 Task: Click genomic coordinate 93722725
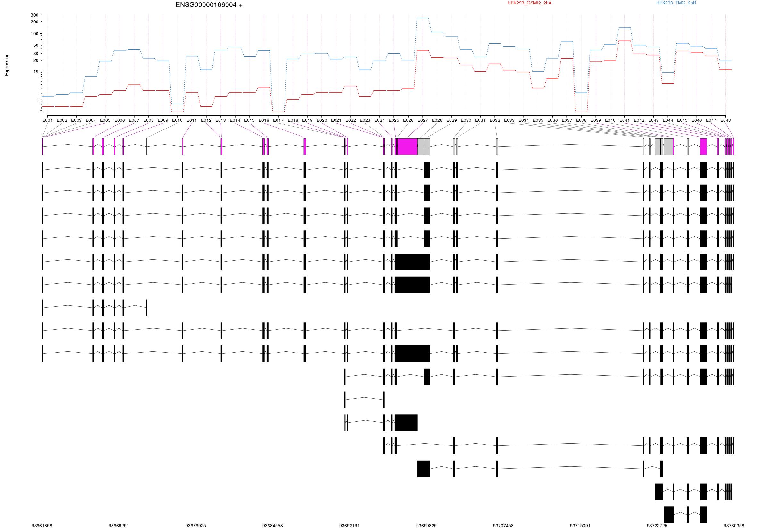657,526
